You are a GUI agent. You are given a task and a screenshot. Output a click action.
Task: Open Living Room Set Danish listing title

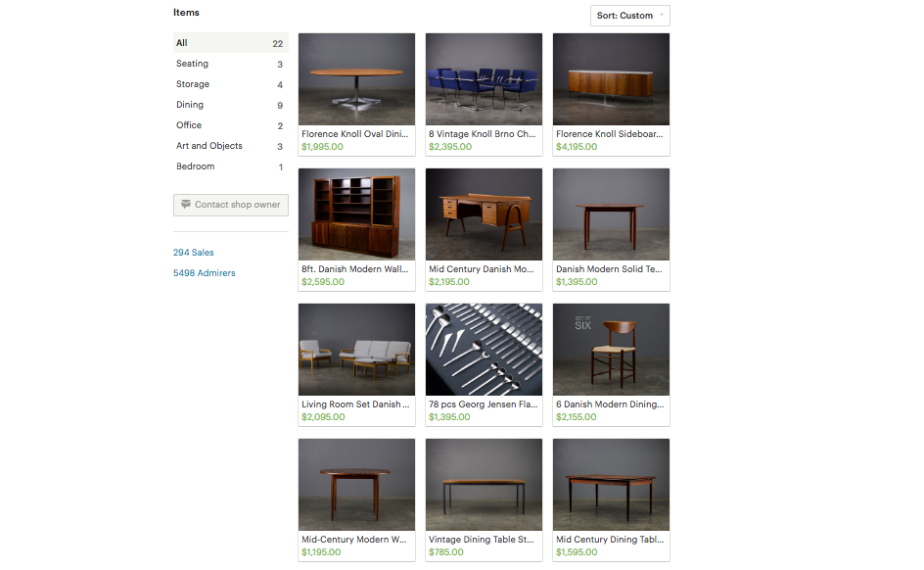tap(355, 404)
